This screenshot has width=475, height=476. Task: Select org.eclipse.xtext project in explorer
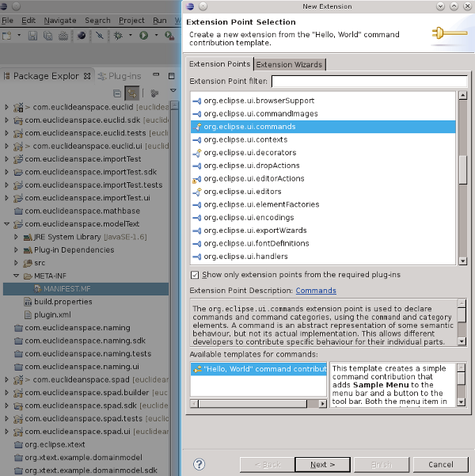(x=55, y=445)
